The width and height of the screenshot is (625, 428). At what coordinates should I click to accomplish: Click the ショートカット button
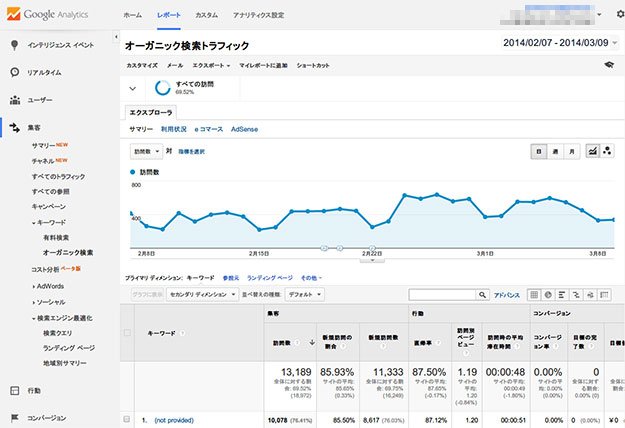point(313,65)
